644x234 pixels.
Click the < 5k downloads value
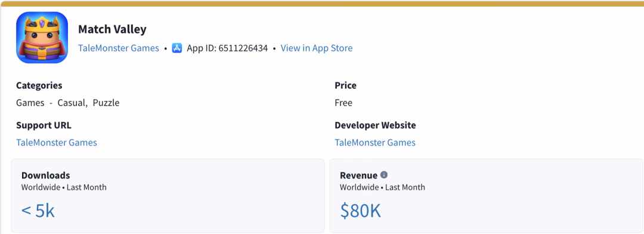point(38,211)
